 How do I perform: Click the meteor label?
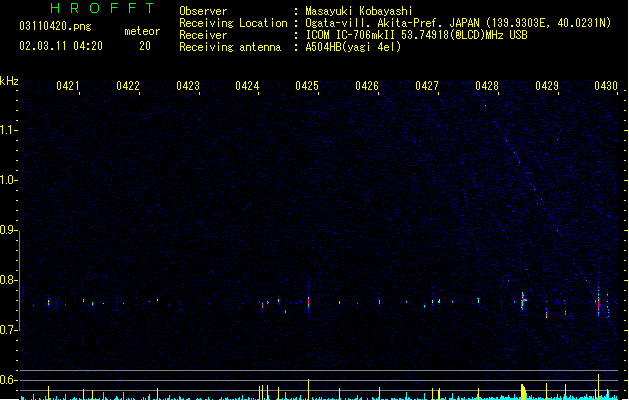[x=142, y=31]
